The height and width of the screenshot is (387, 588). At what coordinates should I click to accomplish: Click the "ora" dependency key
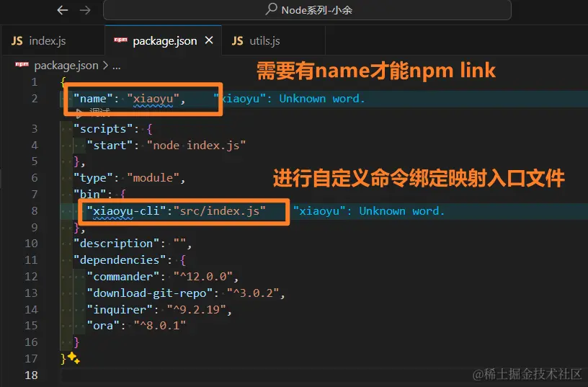(x=103, y=326)
